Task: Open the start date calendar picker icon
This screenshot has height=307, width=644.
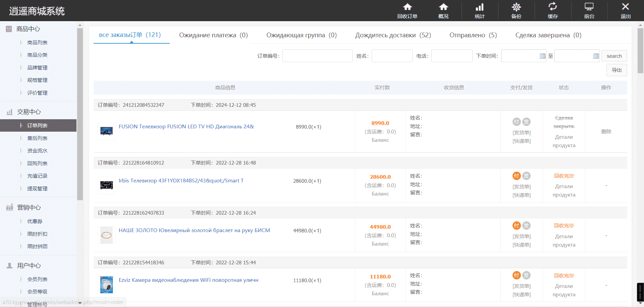Action: pyautogui.click(x=542, y=56)
